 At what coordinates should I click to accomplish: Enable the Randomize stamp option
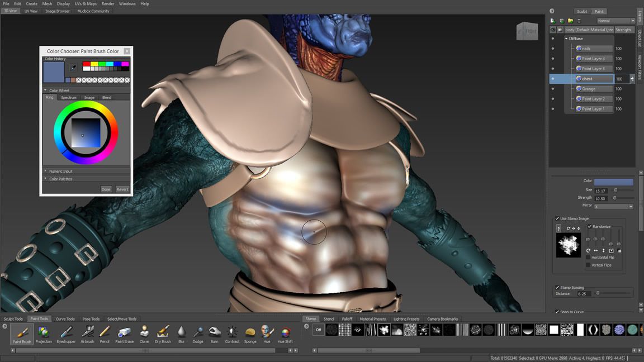tap(589, 226)
